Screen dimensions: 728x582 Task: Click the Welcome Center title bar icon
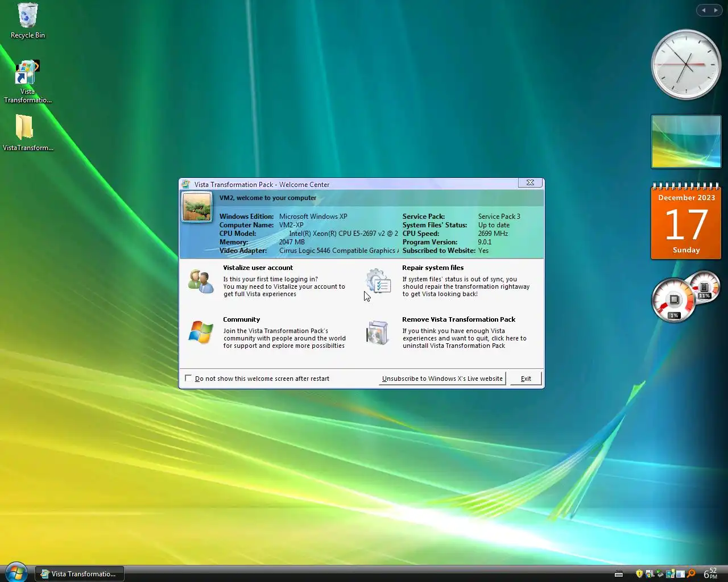185,184
